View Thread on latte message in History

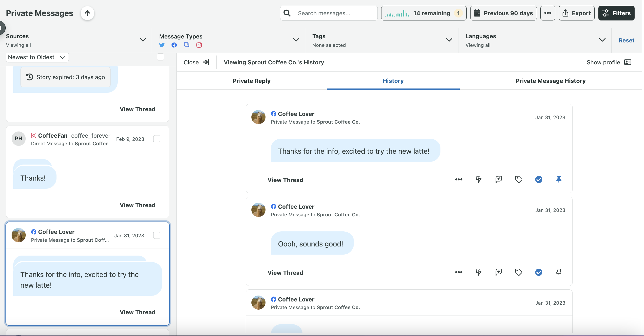(285, 180)
